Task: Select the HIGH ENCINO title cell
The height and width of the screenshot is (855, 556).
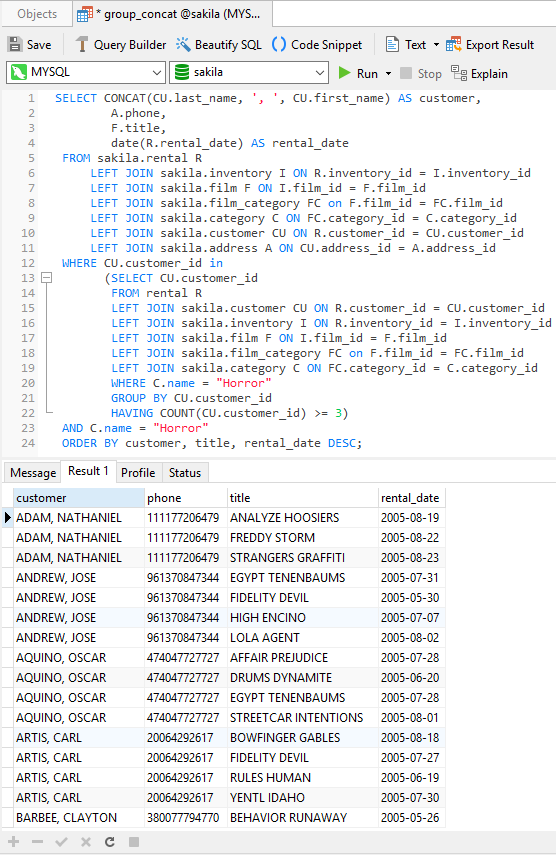Action: point(303,618)
